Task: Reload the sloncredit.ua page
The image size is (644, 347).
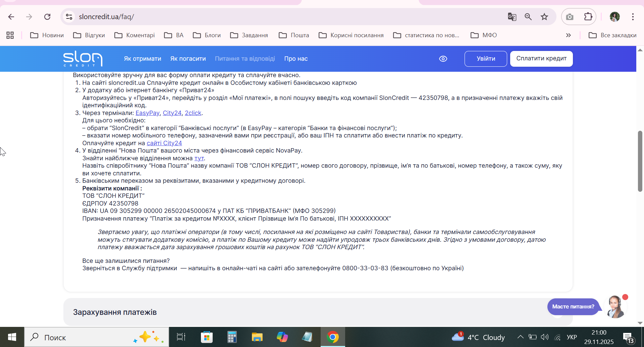Action: coord(47,17)
